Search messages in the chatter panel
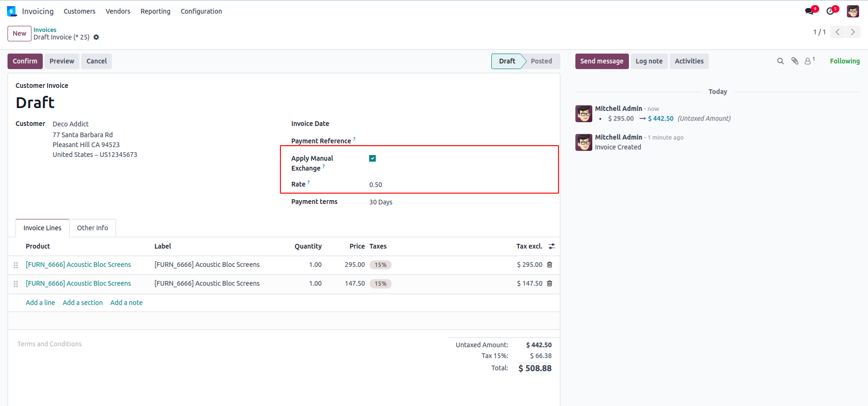 (781, 61)
